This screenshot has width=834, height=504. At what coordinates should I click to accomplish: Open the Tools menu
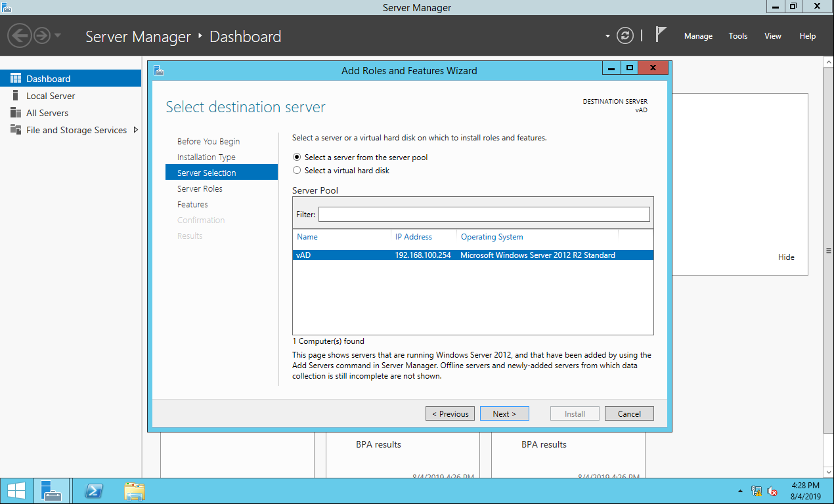point(737,36)
